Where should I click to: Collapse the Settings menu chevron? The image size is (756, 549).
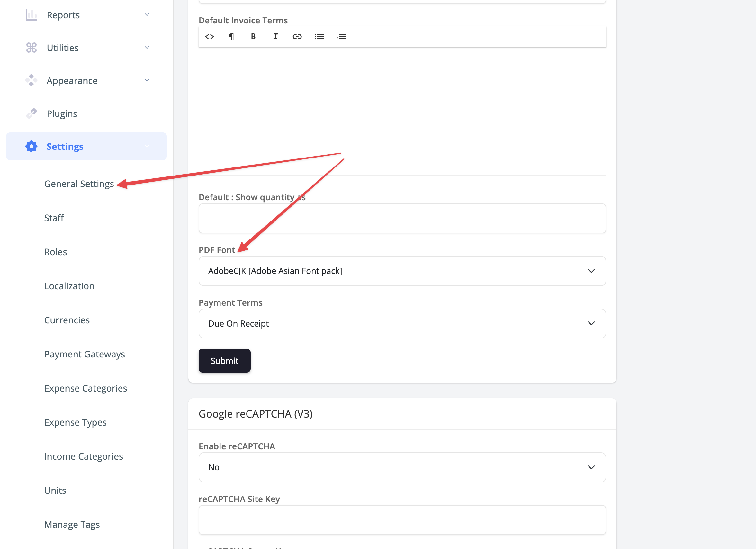click(147, 146)
